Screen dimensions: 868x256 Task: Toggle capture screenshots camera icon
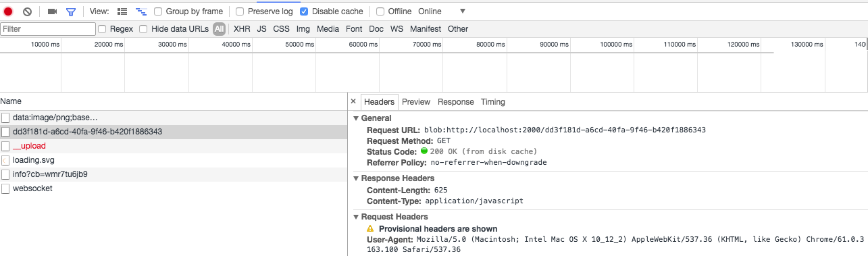tap(52, 11)
